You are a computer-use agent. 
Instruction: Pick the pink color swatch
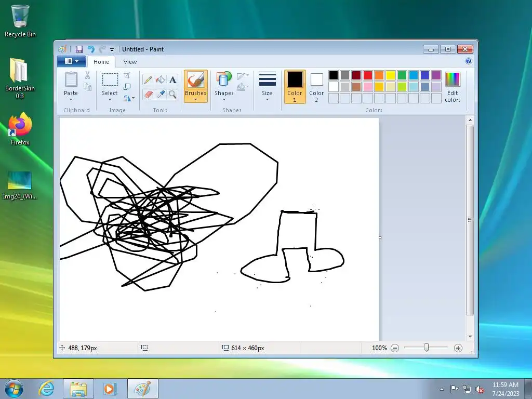pyautogui.click(x=368, y=87)
